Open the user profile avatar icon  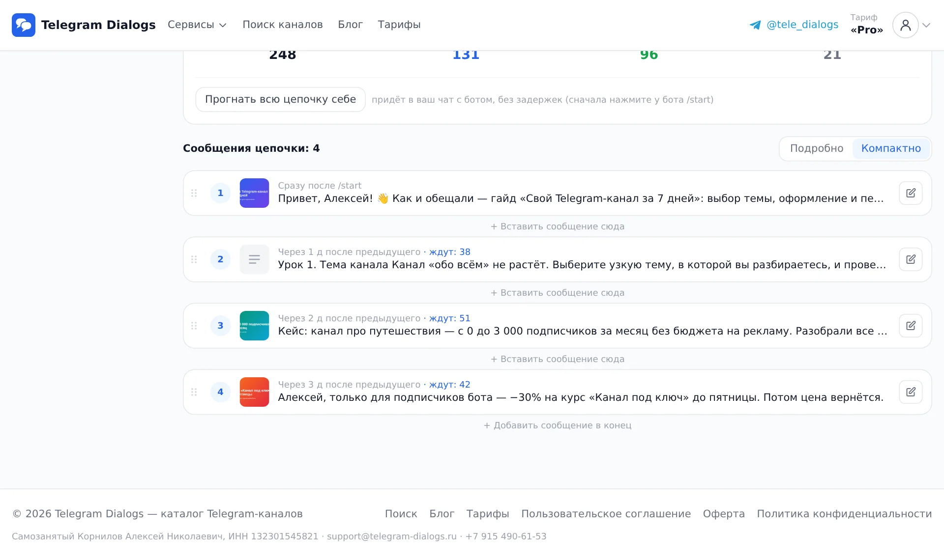[905, 25]
